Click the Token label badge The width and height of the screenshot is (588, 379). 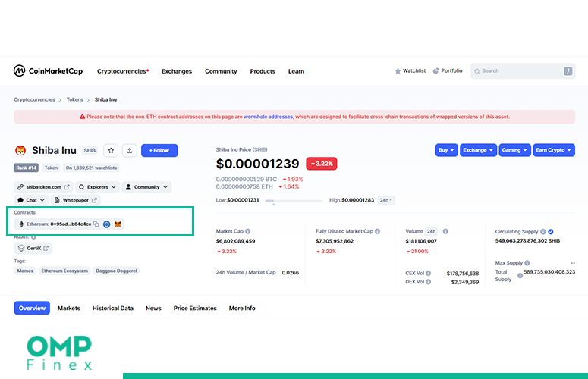tap(51, 168)
